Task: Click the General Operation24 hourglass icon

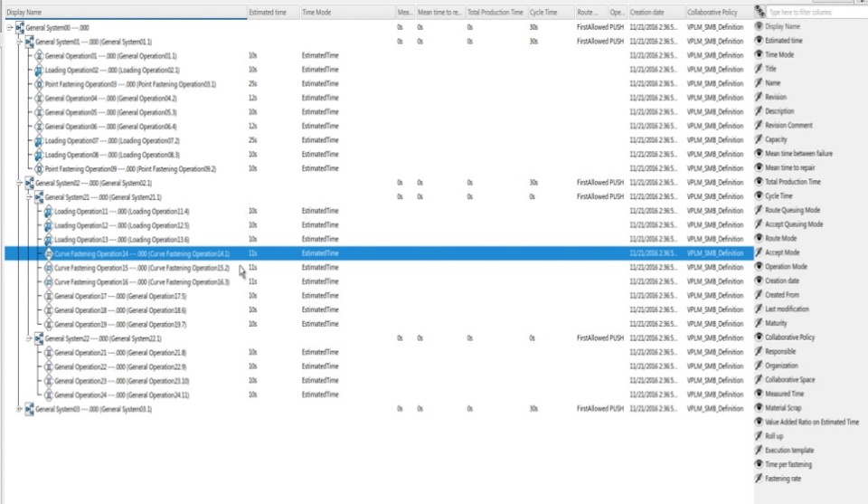Action: point(48,395)
